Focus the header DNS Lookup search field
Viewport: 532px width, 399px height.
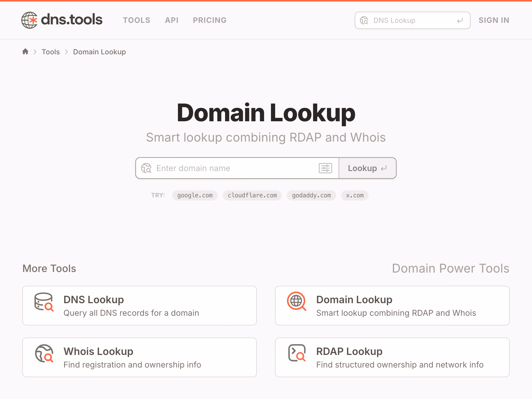[412, 20]
